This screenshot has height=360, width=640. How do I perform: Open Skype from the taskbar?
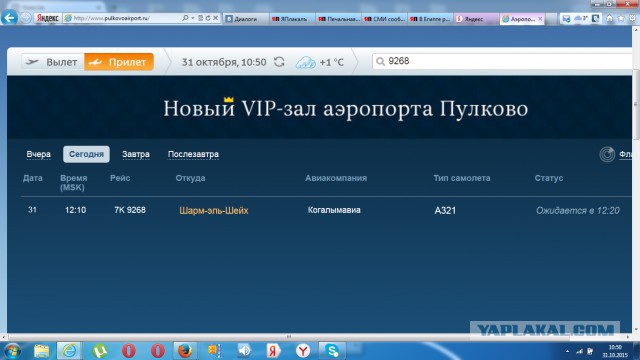(332, 351)
